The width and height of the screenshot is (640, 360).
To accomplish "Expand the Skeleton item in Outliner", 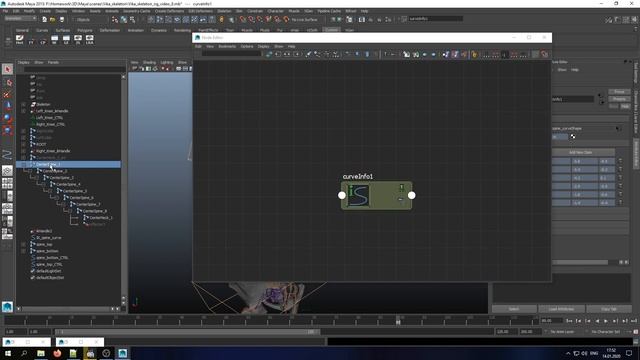I will 23,104.
